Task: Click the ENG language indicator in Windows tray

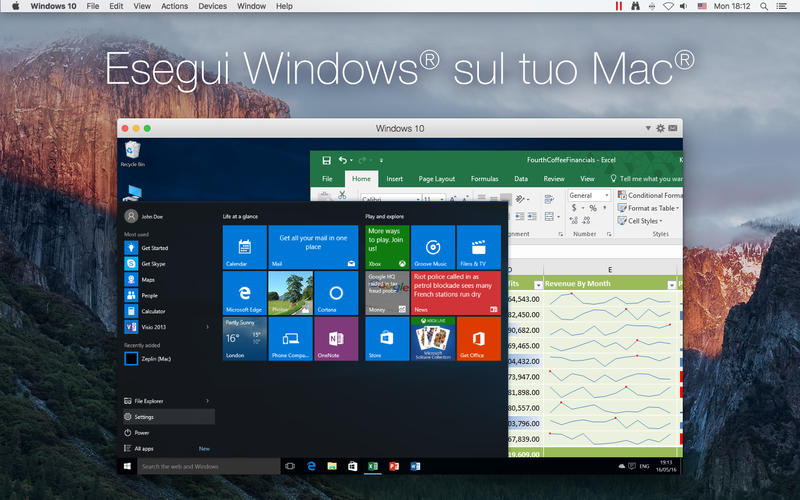Action: [644, 466]
